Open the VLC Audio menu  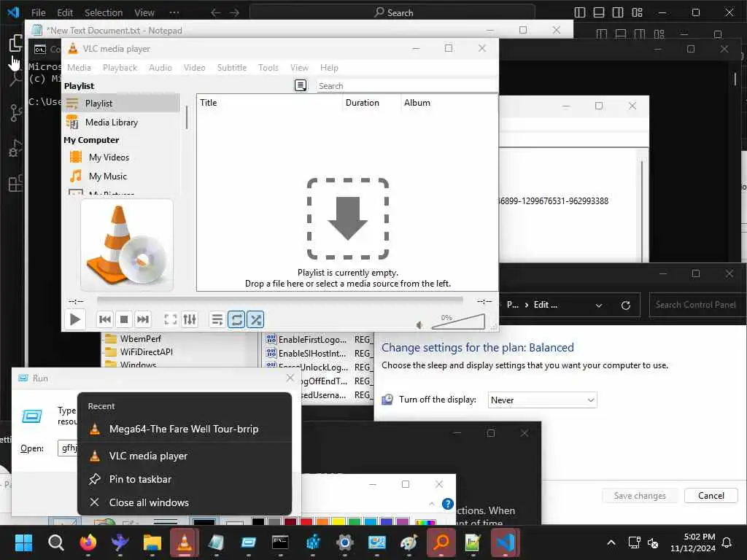(160, 68)
